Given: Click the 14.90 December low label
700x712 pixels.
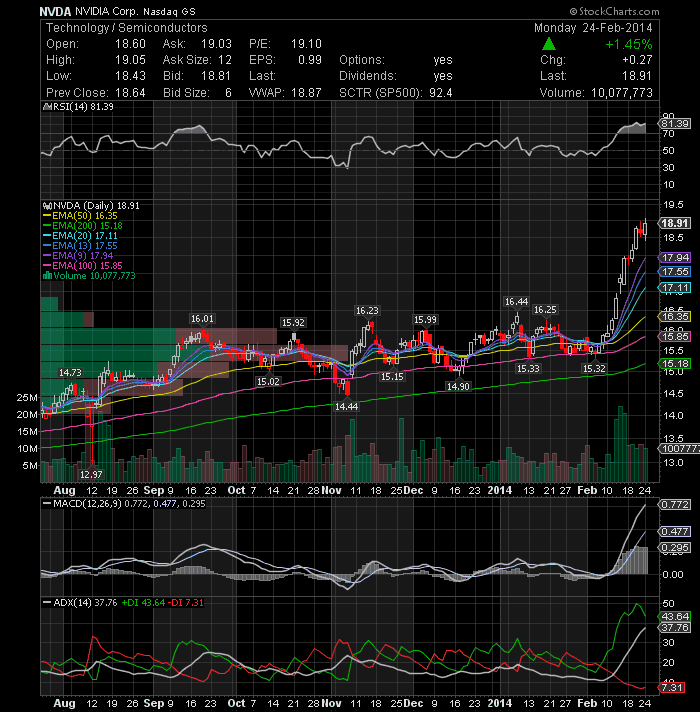Looking at the screenshot, I should 458,386.
